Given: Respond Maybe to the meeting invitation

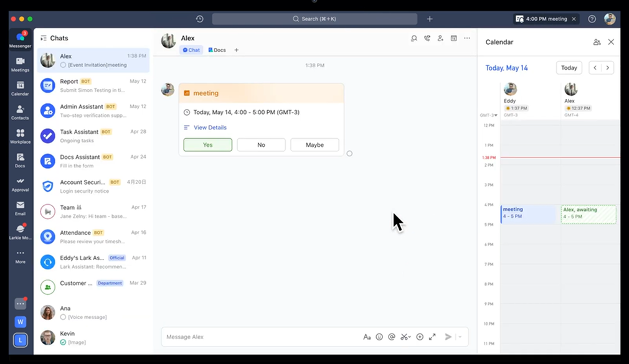Looking at the screenshot, I should tap(314, 145).
